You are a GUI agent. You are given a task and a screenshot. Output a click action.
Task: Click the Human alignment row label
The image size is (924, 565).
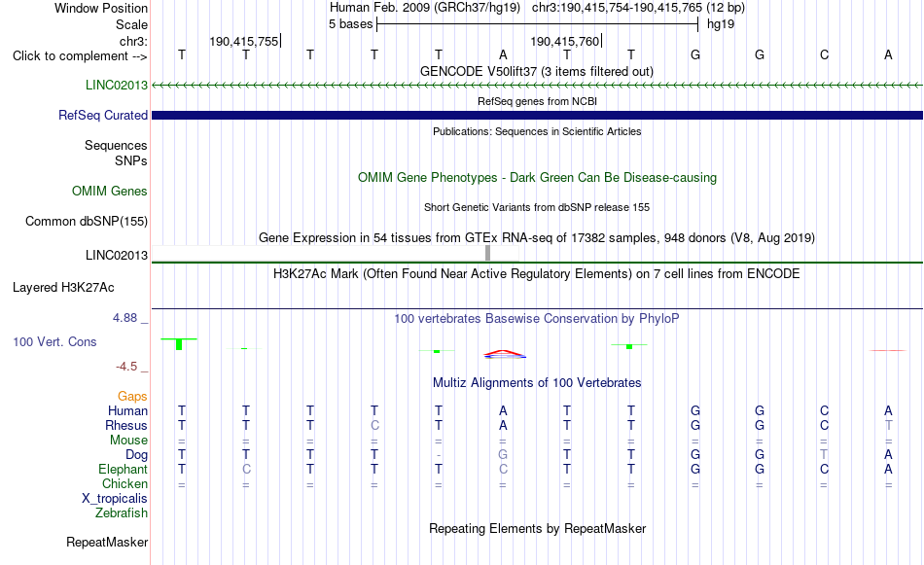(x=127, y=410)
